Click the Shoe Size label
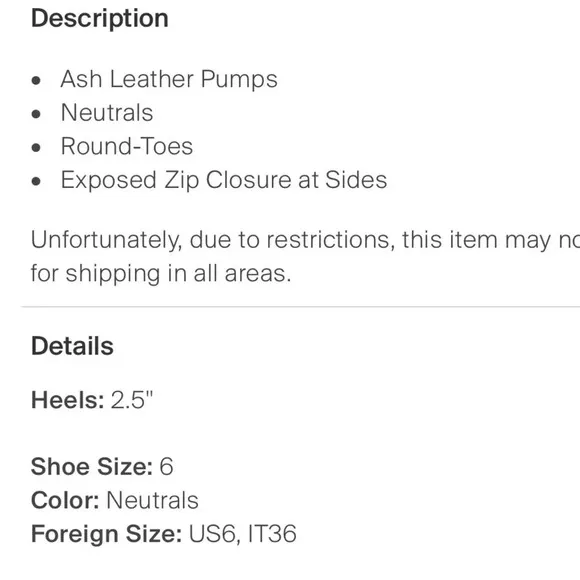The image size is (580, 580). (x=92, y=466)
